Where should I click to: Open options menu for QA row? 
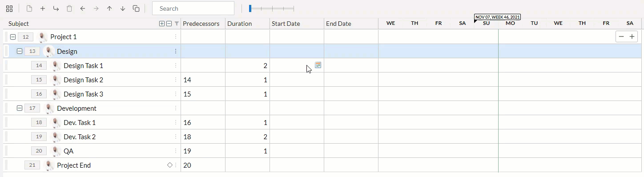pyautogui.click(x=176, y=151)
